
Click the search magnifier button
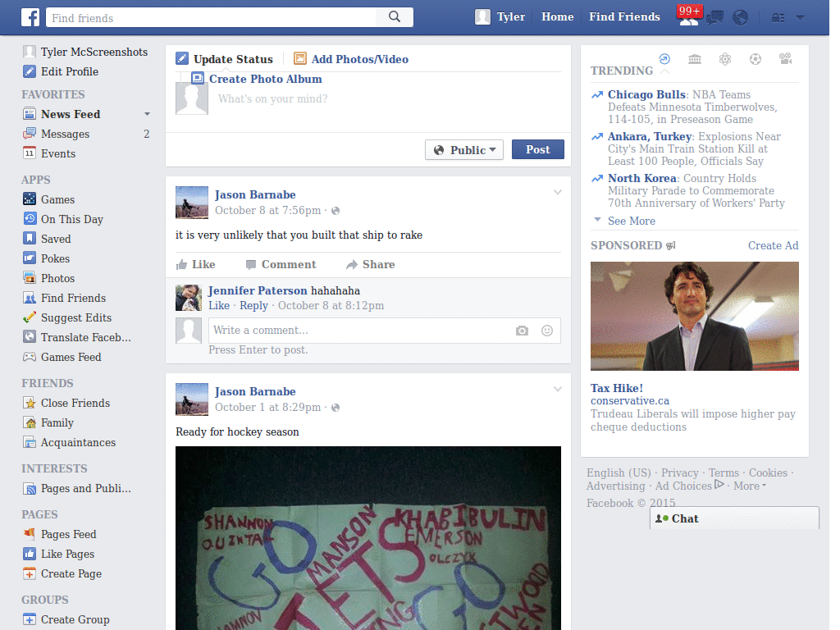(395, 17)
